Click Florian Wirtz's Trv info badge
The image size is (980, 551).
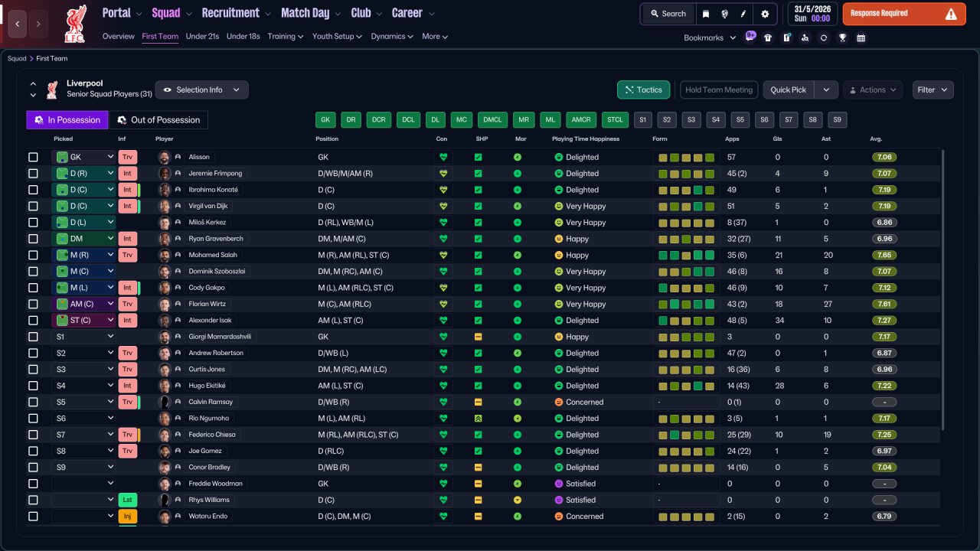point(127,304)
